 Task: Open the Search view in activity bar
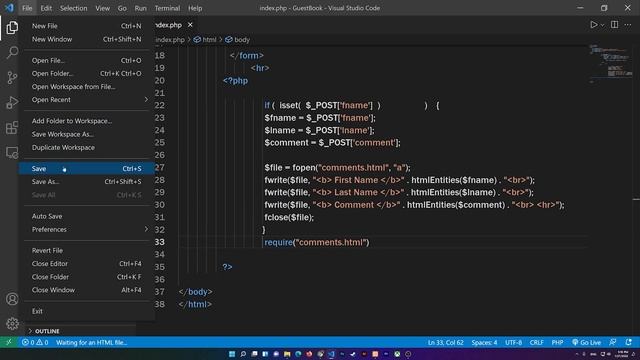coord(12,52)
